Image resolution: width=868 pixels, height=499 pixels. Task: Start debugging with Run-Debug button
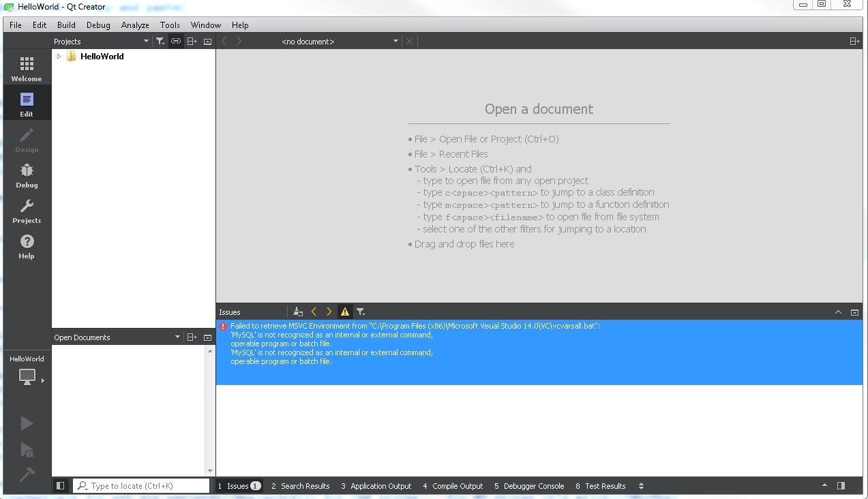(x=27, y=449)
